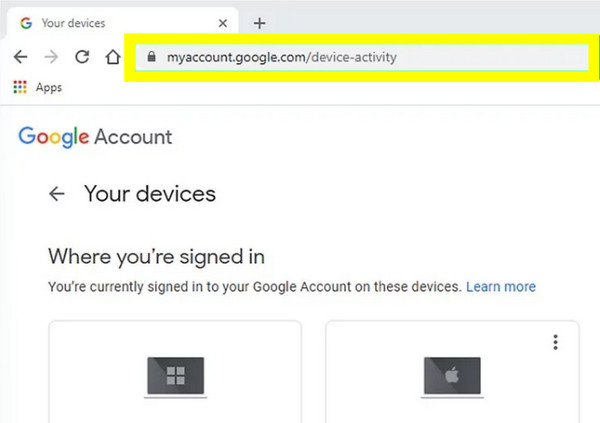Select the Windows laptop device card
600x423 pixels.
[x=175, y=372]
